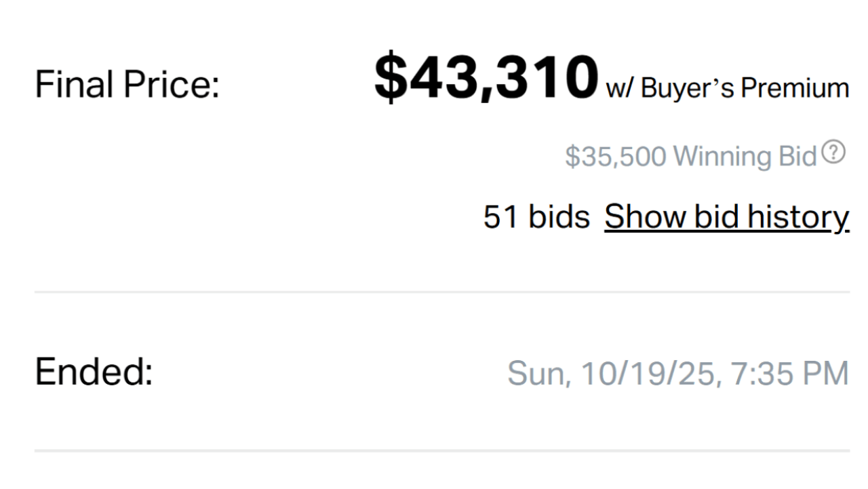Click the "51 bids" count text
The image size is (868, 489).
pos(536,217)
